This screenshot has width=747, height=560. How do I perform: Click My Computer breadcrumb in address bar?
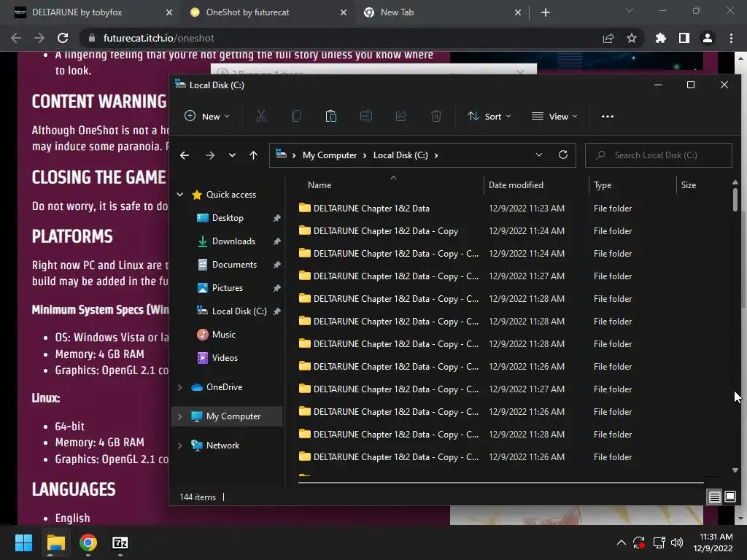329,155
